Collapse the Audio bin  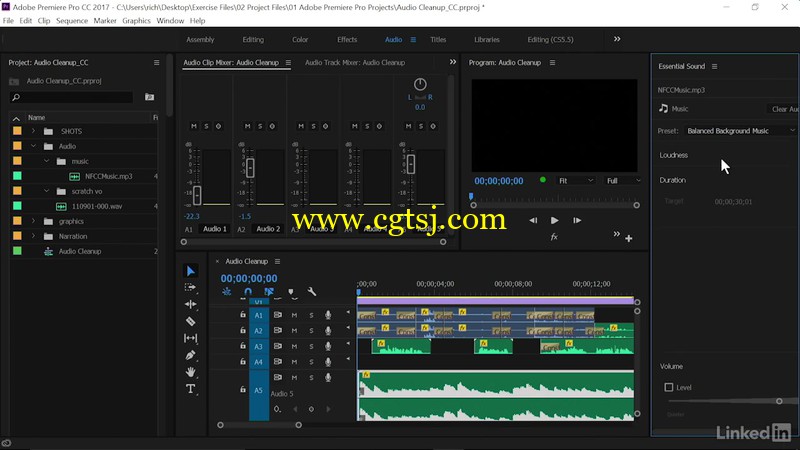pyautogui.click(x=34, y=146)
